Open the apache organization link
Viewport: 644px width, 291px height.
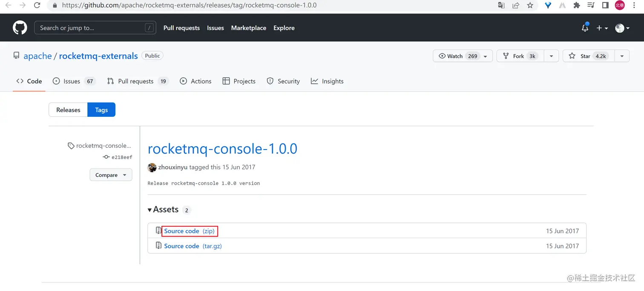(x=37, y=56)
